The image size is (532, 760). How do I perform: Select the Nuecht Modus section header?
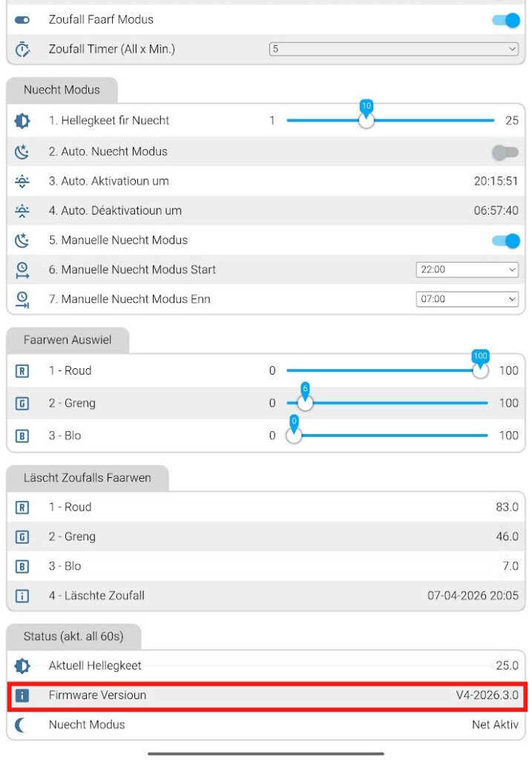click(x=62, y=91)
